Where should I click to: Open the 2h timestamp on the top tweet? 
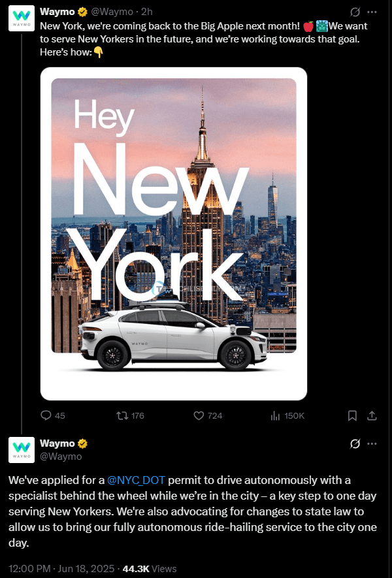click(x=147, y=12)
